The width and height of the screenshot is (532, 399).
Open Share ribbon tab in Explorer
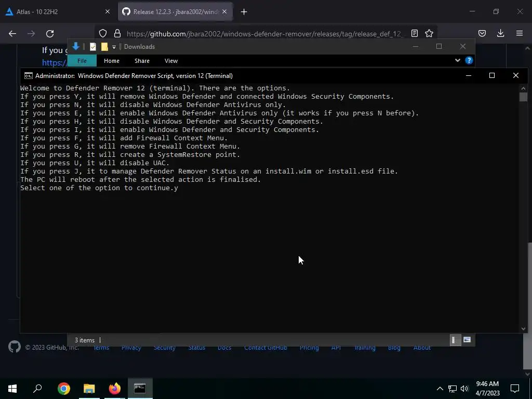point(142,61)
